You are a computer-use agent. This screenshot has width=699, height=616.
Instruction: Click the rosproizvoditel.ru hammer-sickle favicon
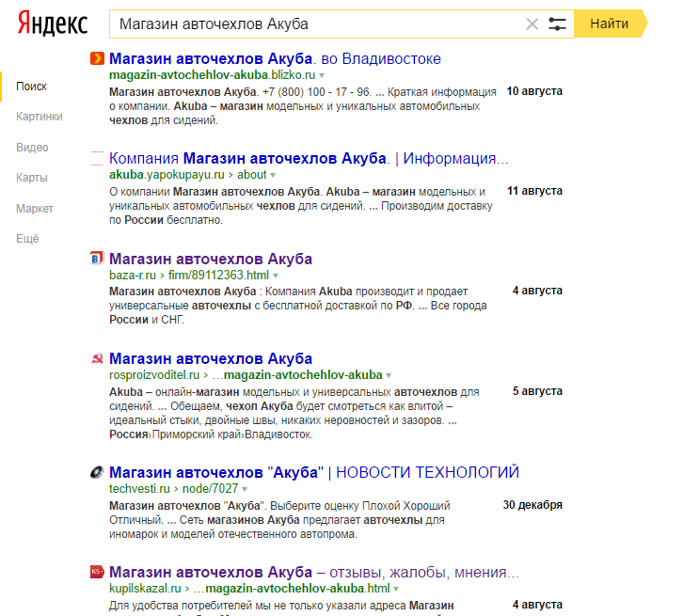pyautogui.click(x=97, y=358)
